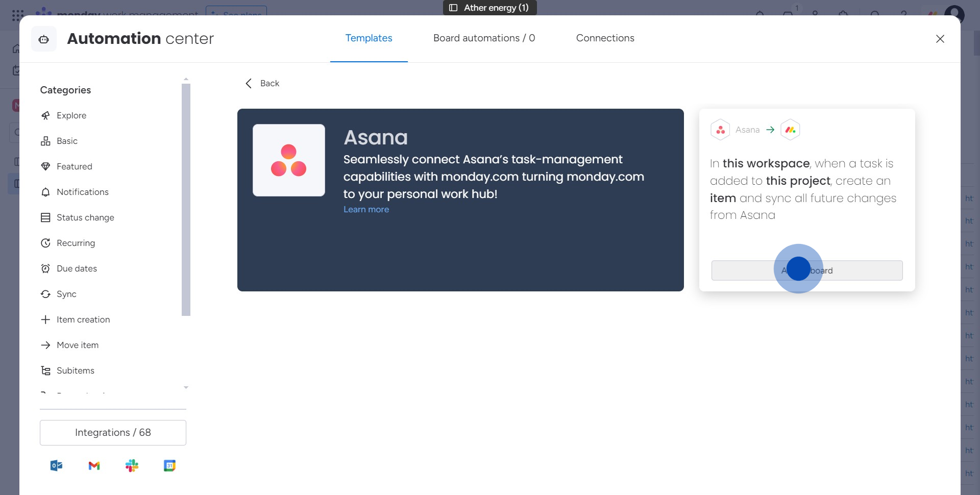Select the Templates tab
Image resolution: width=980 pixels, height=495 pixels.
369,38
